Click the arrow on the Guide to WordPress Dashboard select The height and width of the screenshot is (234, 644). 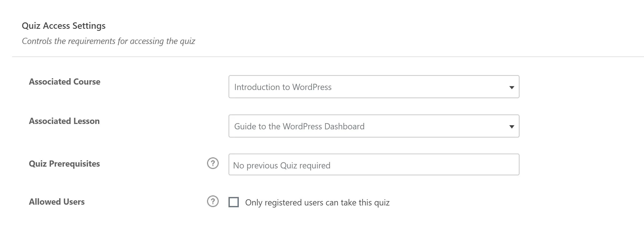click(x=512, y=127)
